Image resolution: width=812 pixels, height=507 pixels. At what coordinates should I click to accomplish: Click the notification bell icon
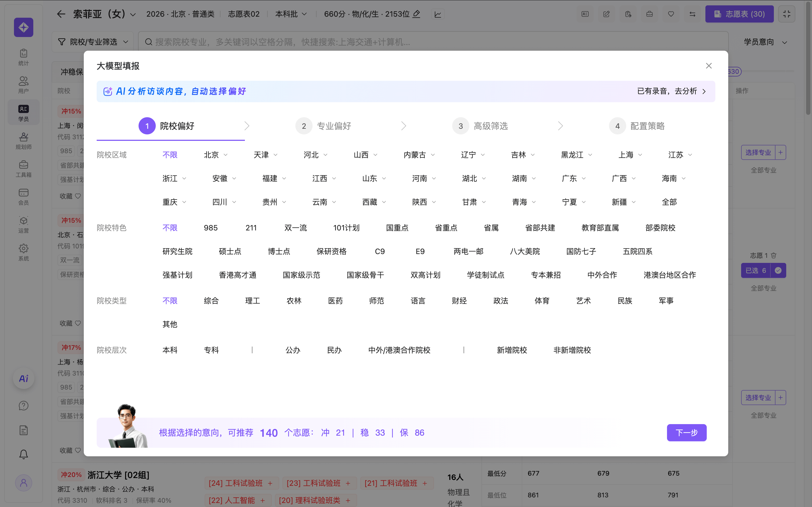click(x=23, y=454)
